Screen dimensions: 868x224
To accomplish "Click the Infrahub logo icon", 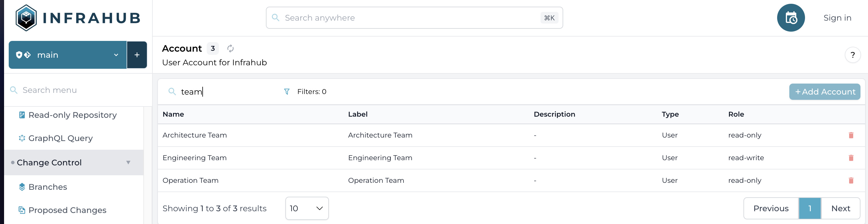I will click(x=26, y=18).
